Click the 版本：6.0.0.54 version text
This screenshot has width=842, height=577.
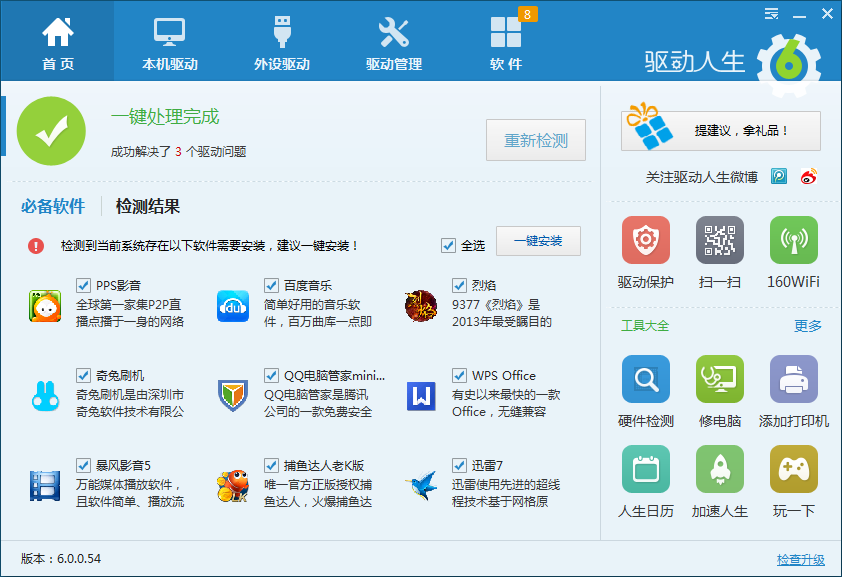pos(61,559)
